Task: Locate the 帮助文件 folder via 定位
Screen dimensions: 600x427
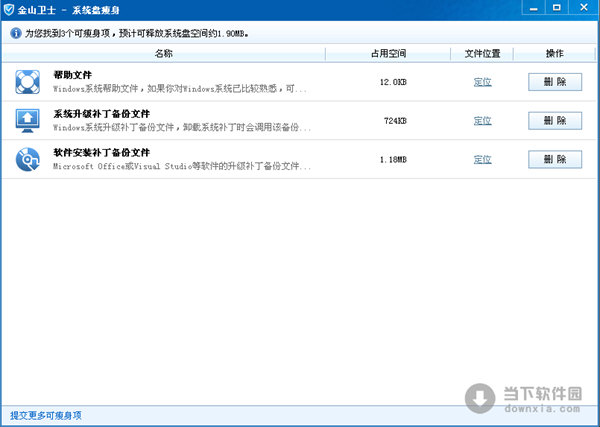Action: [x=482, y=82]
